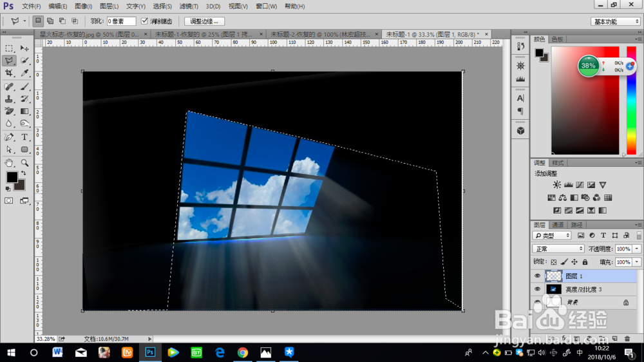This screenshot has height=362, width=644.
Task: Hide the 亮度/对比度 3 layer
Action: point(537,289)
